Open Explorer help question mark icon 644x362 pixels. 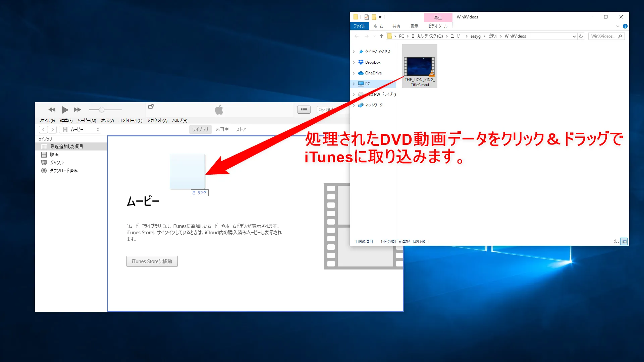click(625, 26)
